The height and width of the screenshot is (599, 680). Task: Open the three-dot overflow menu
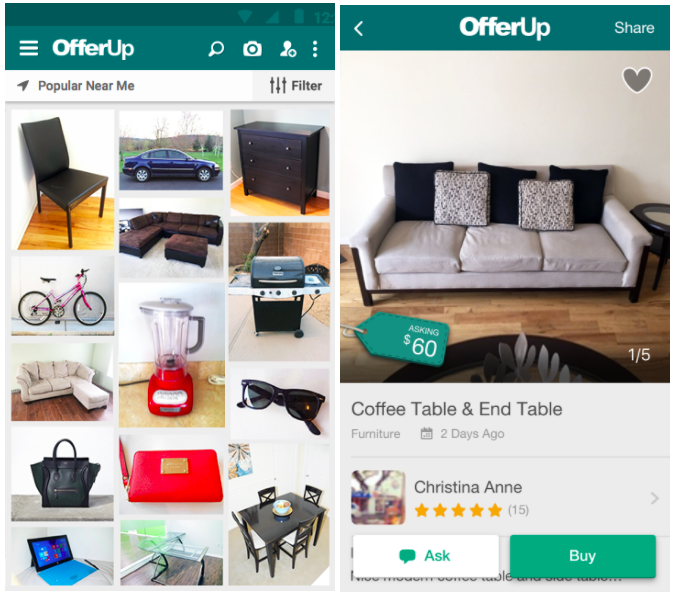[315, 49]
